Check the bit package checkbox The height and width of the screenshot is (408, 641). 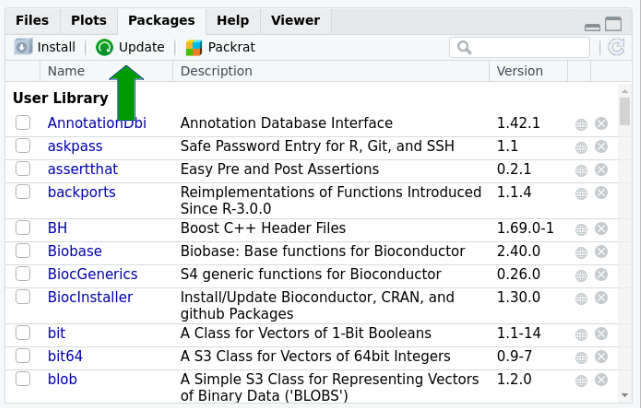(x=23, y=332)
